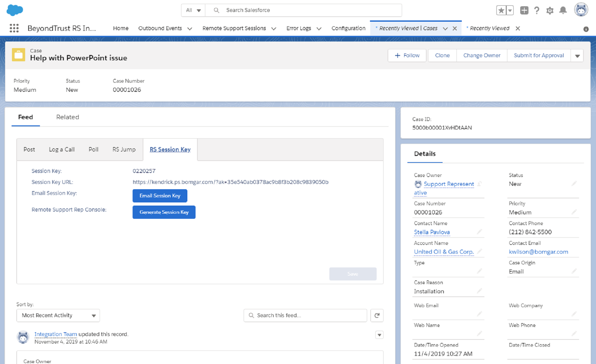Screen dimensions: 596x364
Task: Follow this case
Action: pos(407,55)
